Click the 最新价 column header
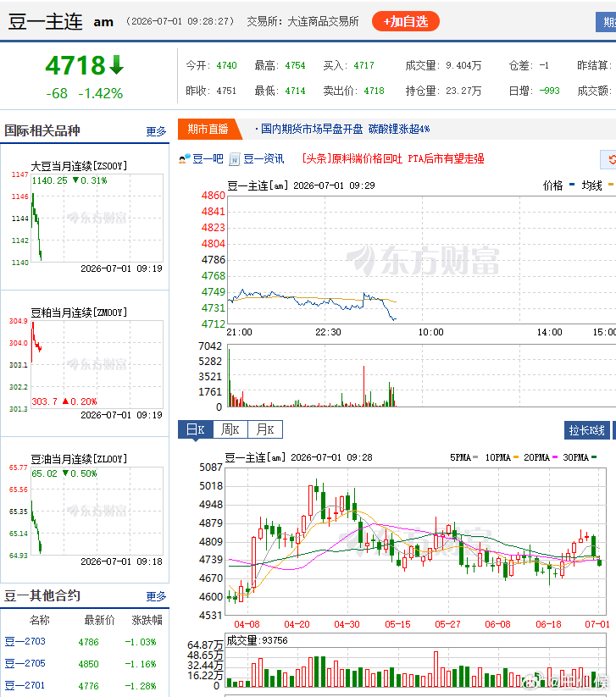 click(x=100, y=620)
